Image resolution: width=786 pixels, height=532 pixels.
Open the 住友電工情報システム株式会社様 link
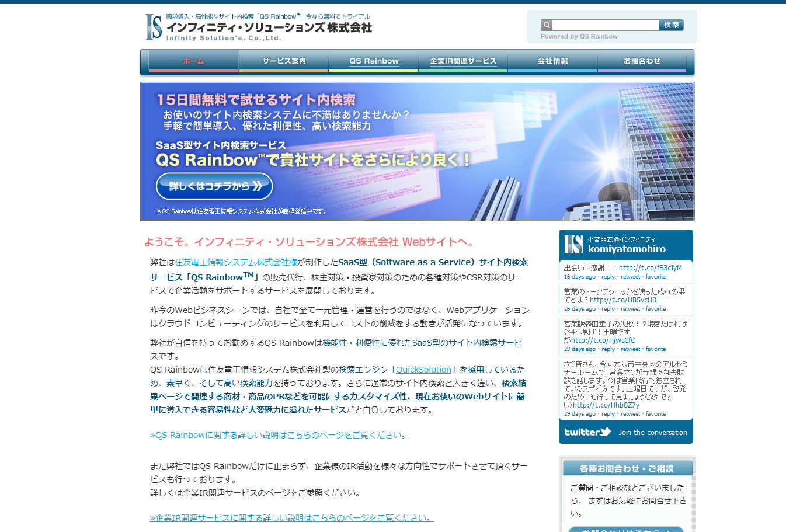[x=236, y=262]
